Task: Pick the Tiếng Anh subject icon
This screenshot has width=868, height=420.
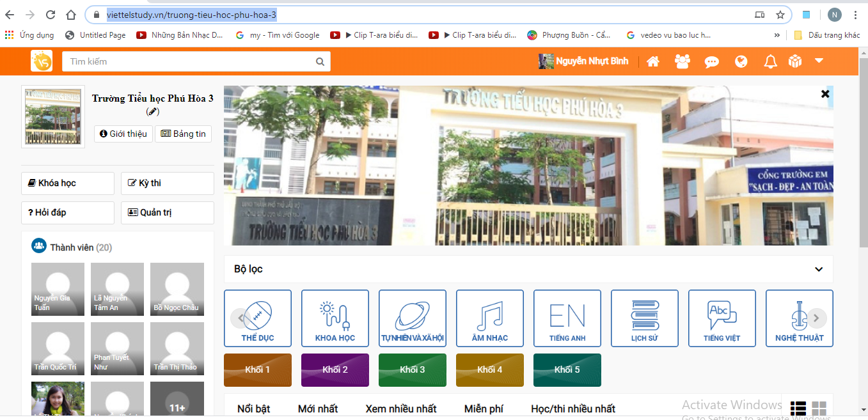Action: coord(567,318)
